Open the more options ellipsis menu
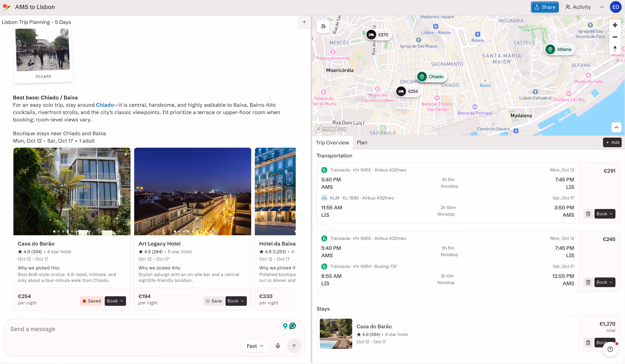Screen dimensions: 625x364 coord(602,7)
